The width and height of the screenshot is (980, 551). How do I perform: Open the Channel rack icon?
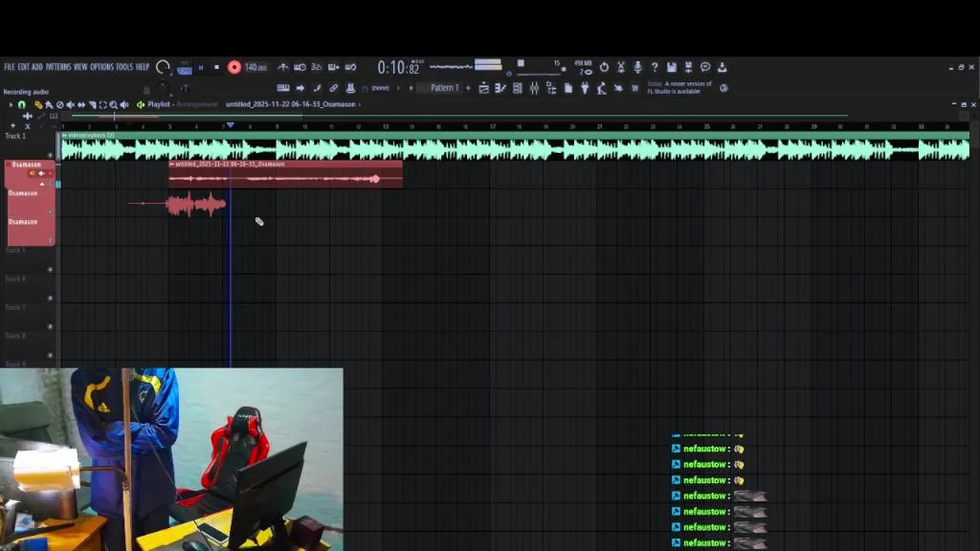518,88
